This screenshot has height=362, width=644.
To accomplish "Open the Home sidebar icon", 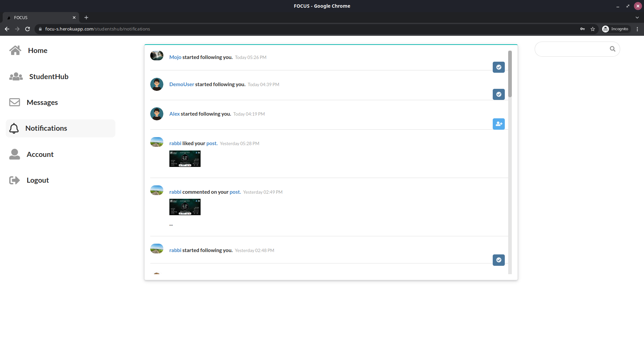I will (15, 50).
